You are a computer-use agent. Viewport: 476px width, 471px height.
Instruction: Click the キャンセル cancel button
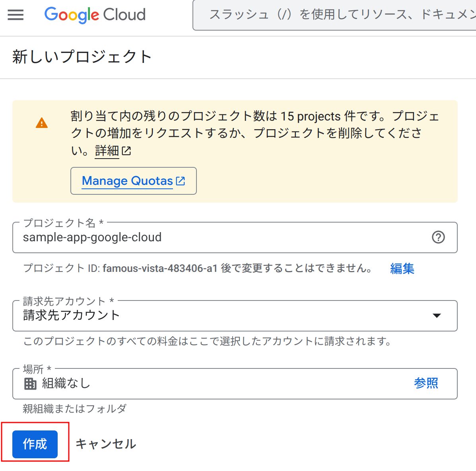coord(106,444)
